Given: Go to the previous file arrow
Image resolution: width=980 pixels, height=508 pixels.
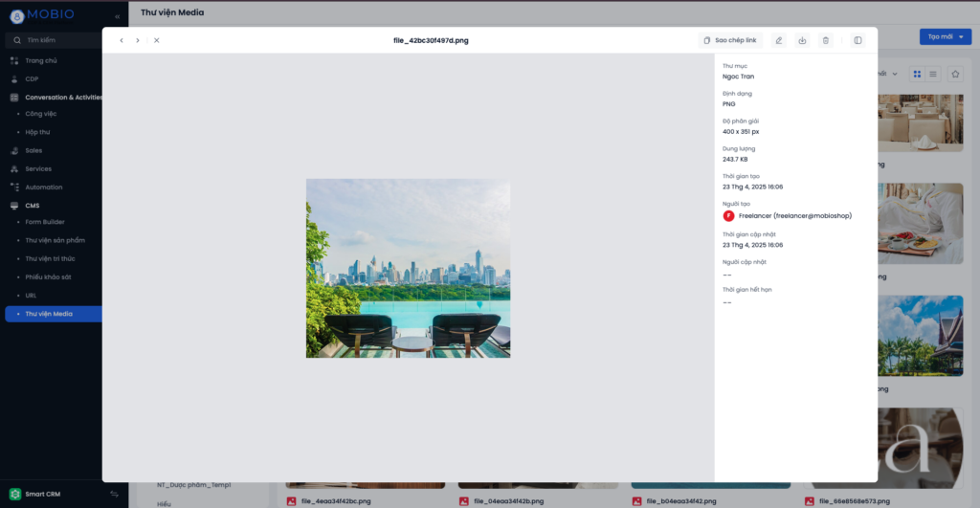Looking at the screenshot, I should pyautogui.click(x=122, y=40).
